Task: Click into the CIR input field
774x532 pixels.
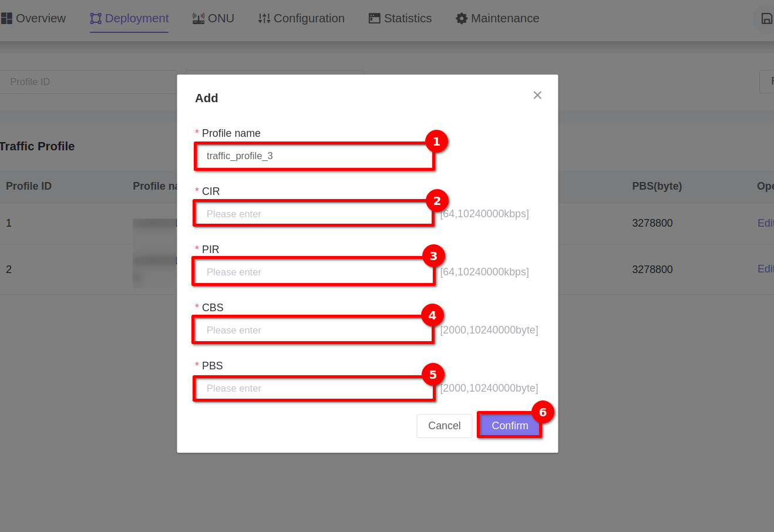Action: [314, 214]
